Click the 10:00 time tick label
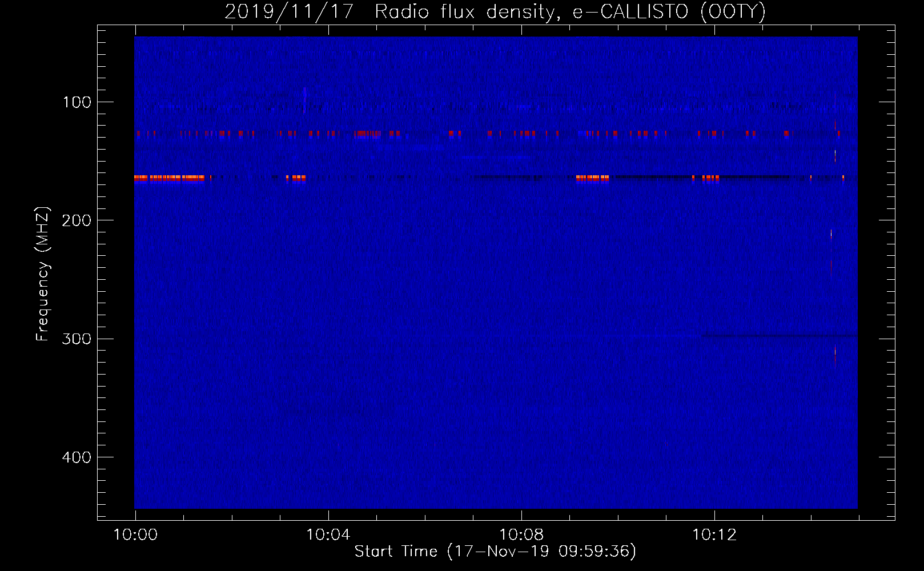 click(x=135, y=535)
